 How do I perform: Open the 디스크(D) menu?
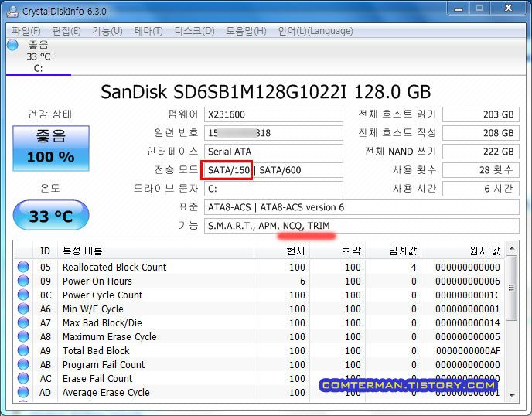point(194,31)
